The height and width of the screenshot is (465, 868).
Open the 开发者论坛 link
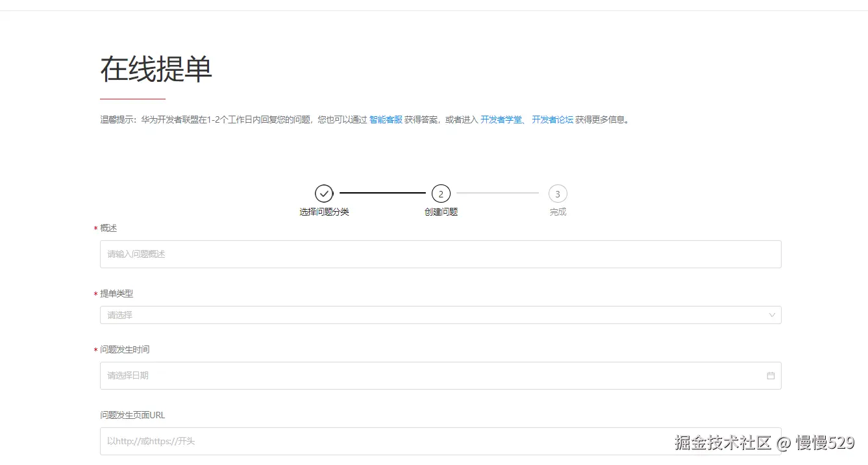pos(552,119)
